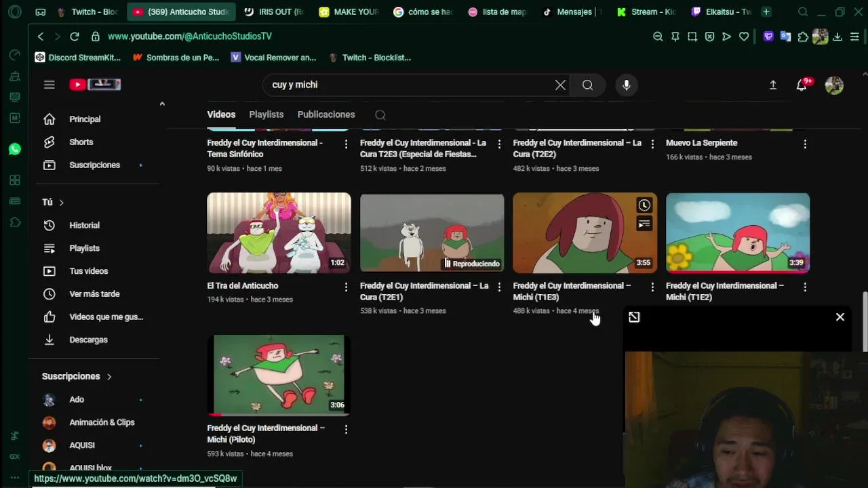Open the Opera GX main menu logo

pyautogui.click(x=15, y=12)
